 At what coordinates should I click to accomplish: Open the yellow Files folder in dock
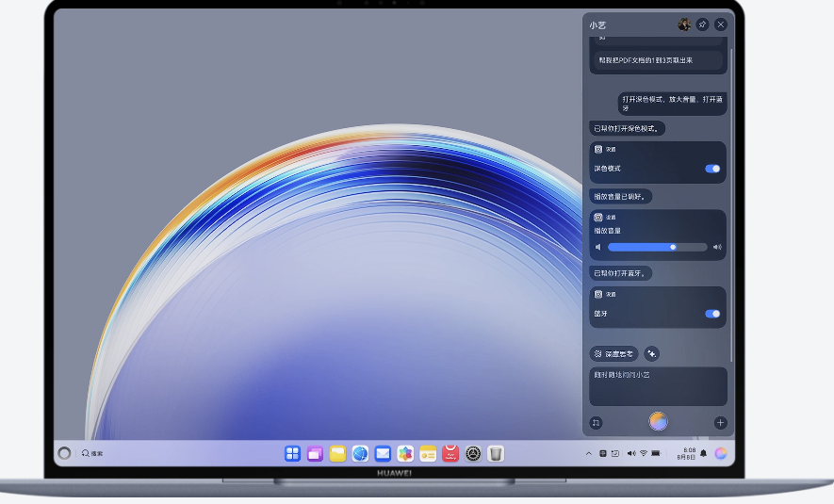point(337,453)
